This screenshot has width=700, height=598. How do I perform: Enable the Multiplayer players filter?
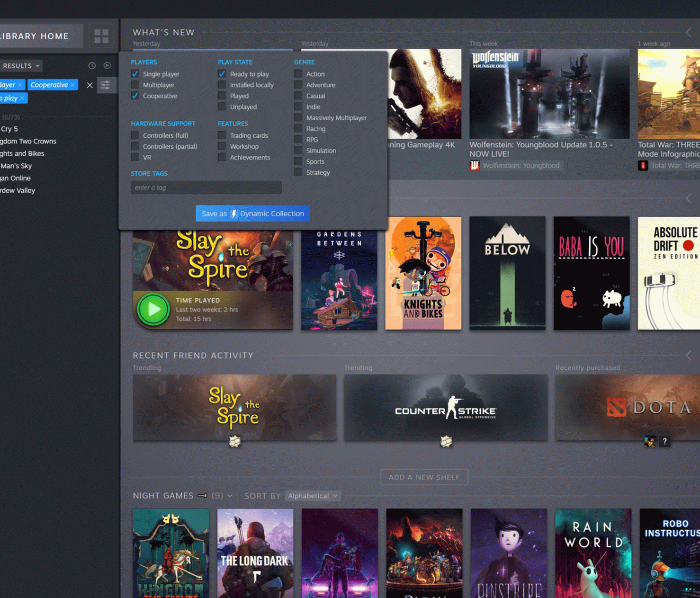135,85
